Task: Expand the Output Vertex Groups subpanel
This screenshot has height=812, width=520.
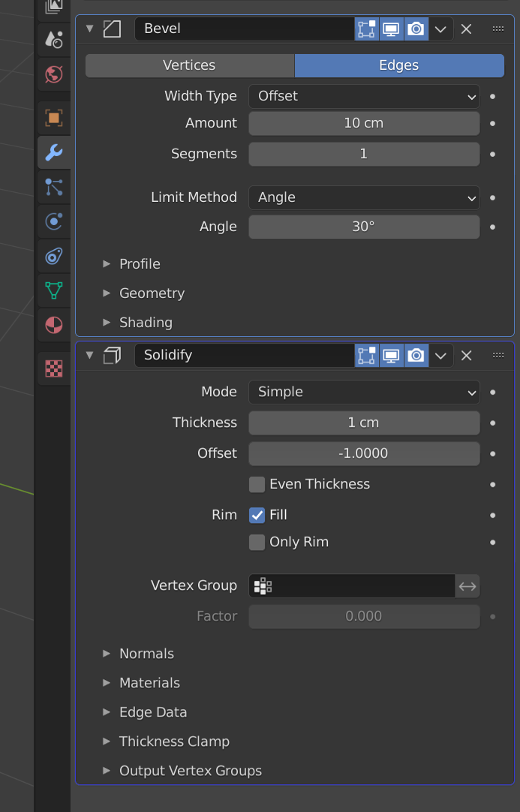Action: click(x=182, y=771)
